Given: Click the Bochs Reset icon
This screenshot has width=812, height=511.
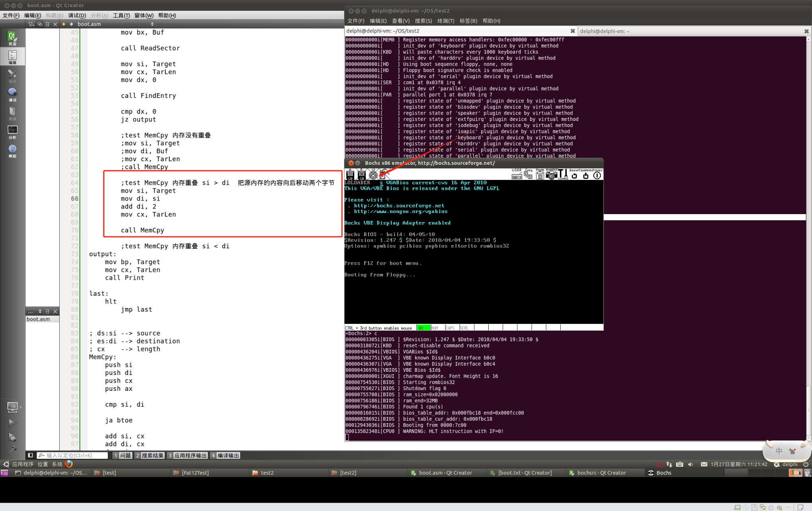Looking at the screenshot, I should click(574, 174).
